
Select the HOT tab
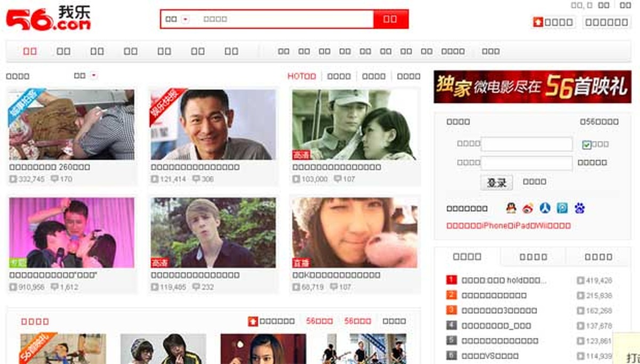[301, 76]
